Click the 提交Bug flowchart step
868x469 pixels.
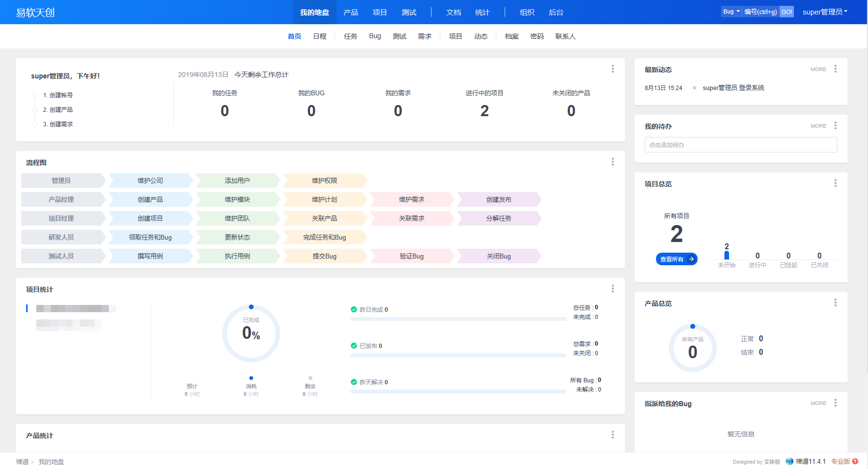(325, 256)
